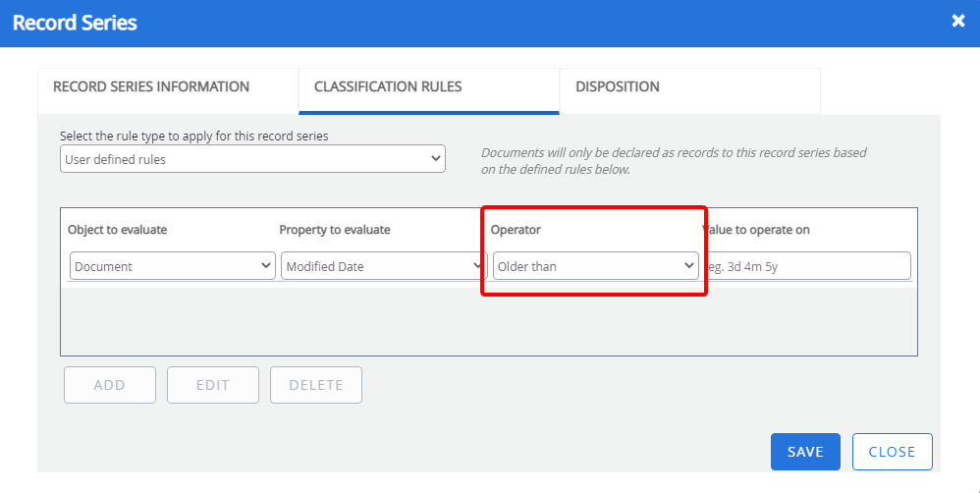
Task: Expand the rule type dropdown showing User defined rules
Action: coord(252,159)
